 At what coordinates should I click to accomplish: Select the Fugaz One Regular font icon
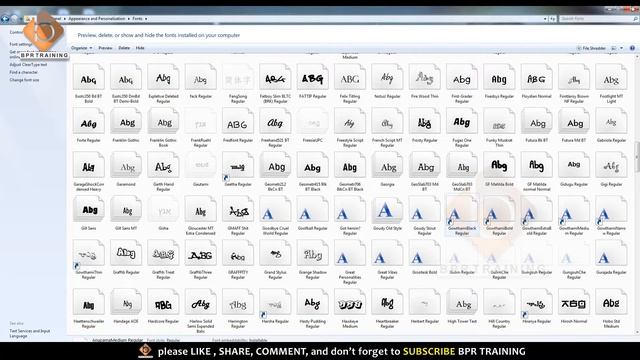click(x=462, y=122)
